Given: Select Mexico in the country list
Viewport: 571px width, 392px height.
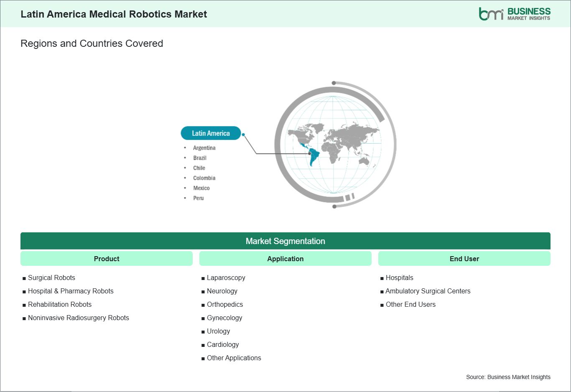Looking at the screenshot, I should [x=201, y=188].
